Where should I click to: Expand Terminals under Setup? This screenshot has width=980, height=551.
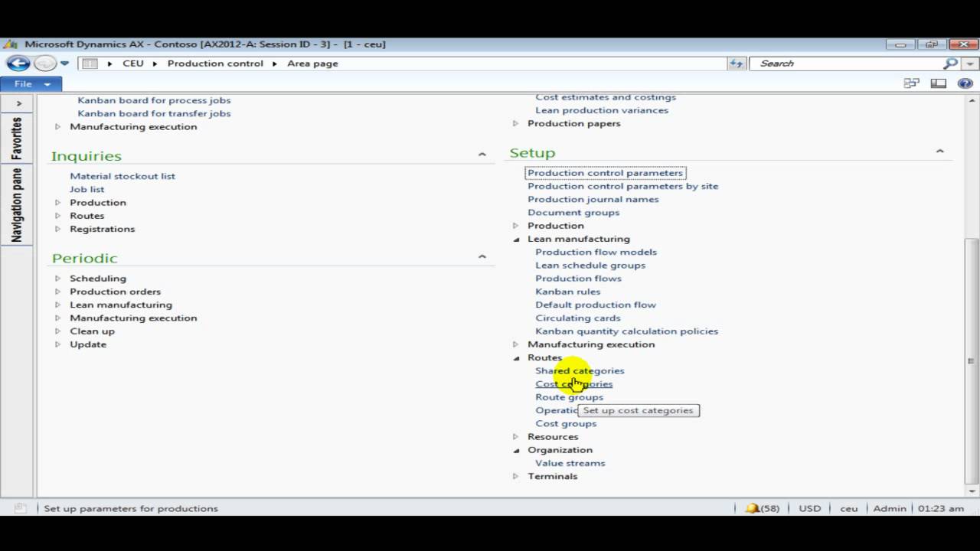[x=515, y=476]
